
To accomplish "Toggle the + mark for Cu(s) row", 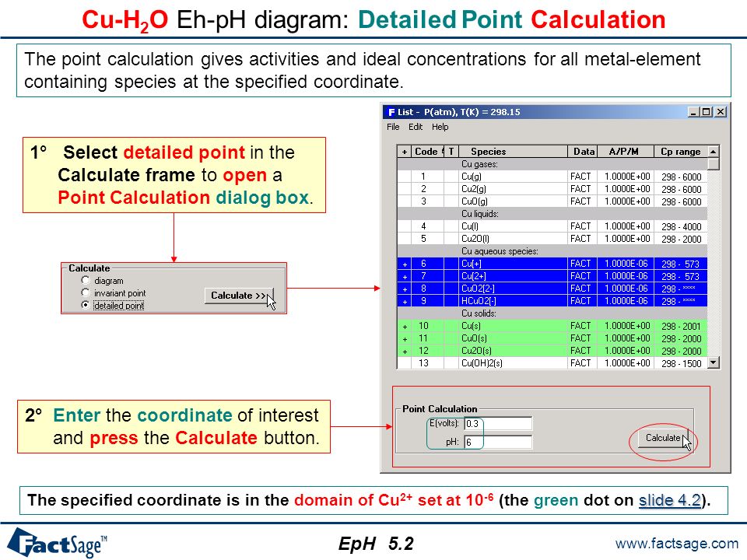I will coord(405,326).
